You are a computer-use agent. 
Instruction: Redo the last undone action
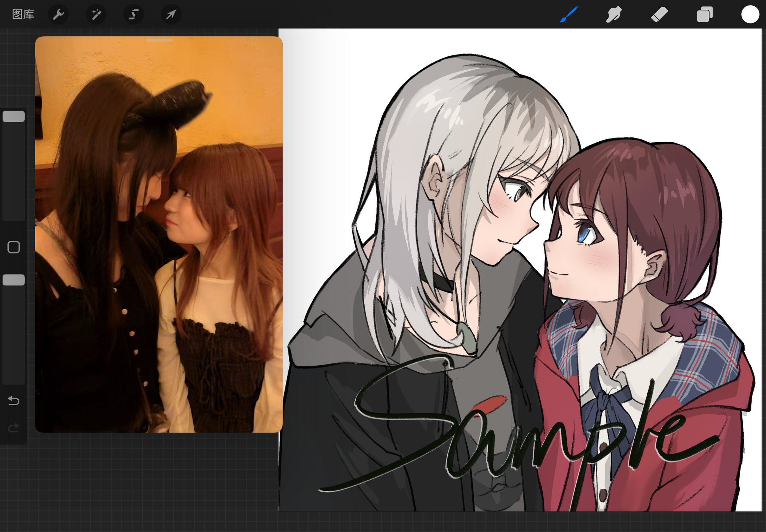(x=14, y=428)
